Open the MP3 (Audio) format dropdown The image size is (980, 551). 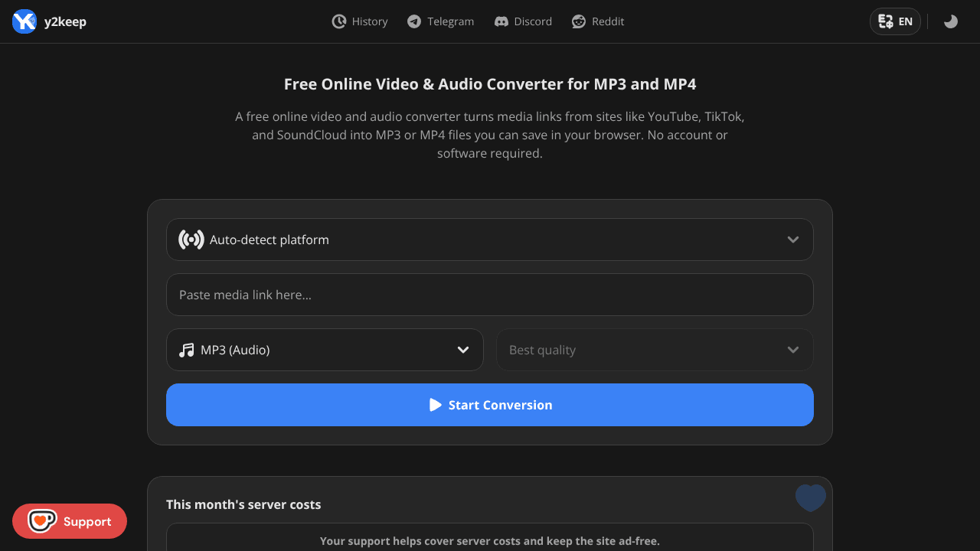point(325,350)
